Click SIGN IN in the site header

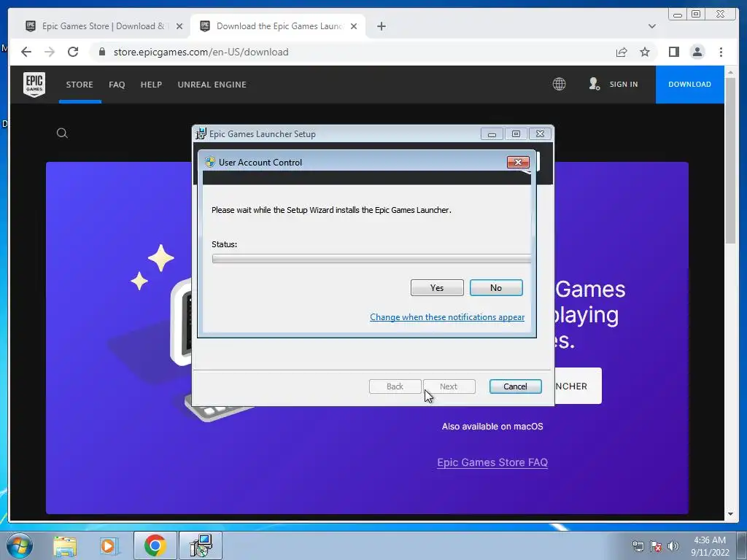pos(624,85)
